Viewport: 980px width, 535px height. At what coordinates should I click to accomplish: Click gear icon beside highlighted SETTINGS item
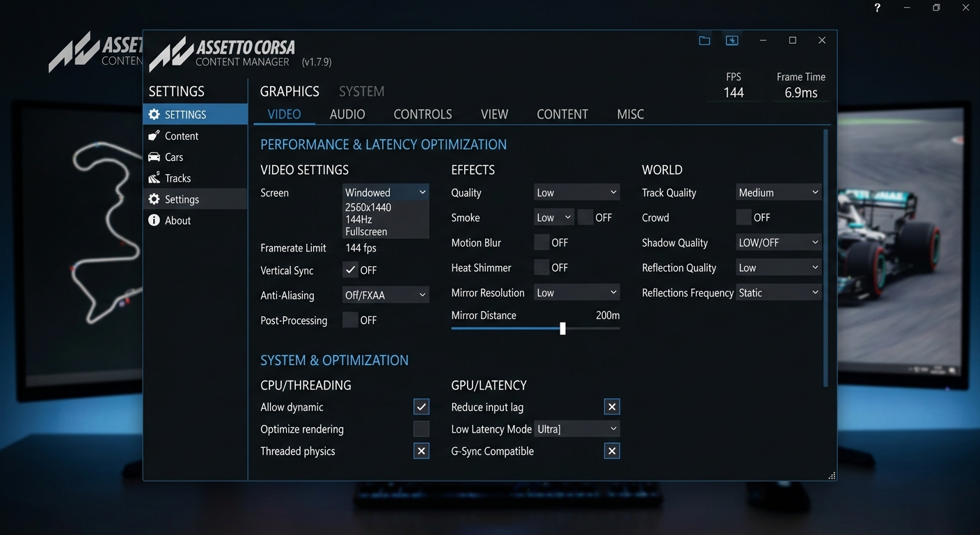[155, 114]
